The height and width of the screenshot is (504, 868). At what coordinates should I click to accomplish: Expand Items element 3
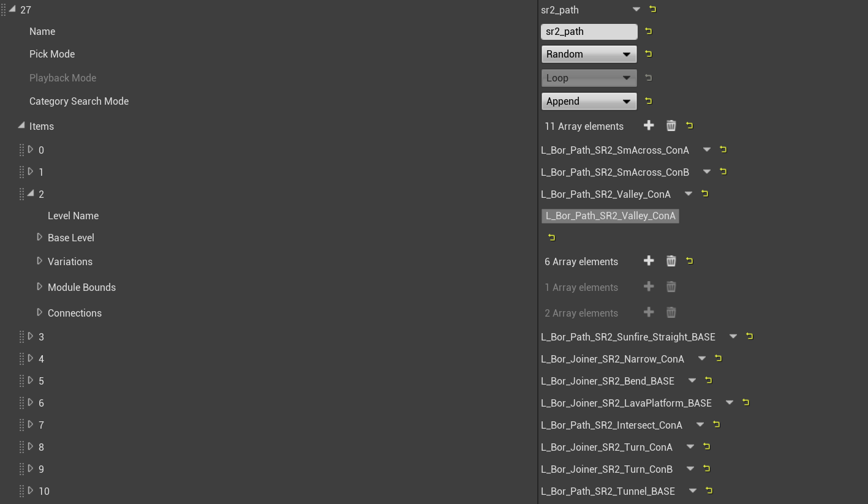tap(31, 336)
